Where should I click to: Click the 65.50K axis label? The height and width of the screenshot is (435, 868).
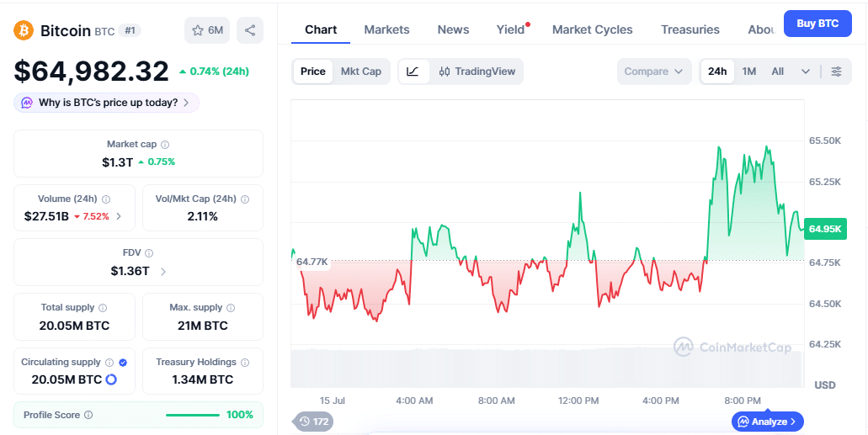tap(825, 141)
